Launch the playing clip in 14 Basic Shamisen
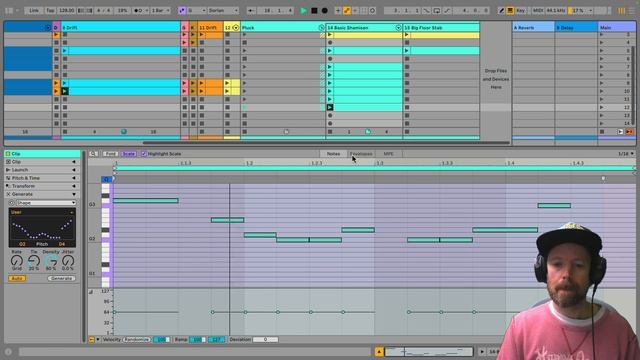This screenshot has width=640, height=360. click(330, 107)
